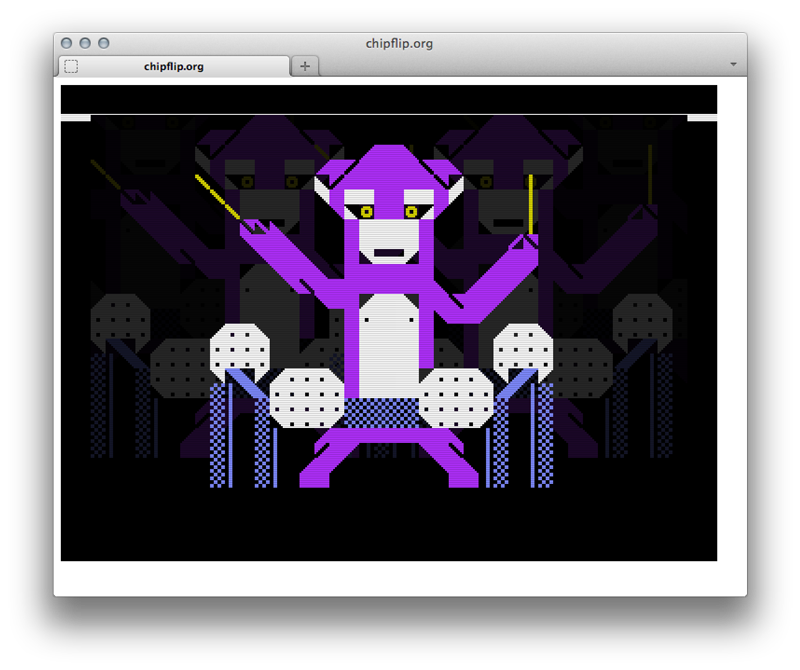This screenshot has width=800, height=670.
Task: Click the purple monkey's black mouth
Action: point(388,253)
